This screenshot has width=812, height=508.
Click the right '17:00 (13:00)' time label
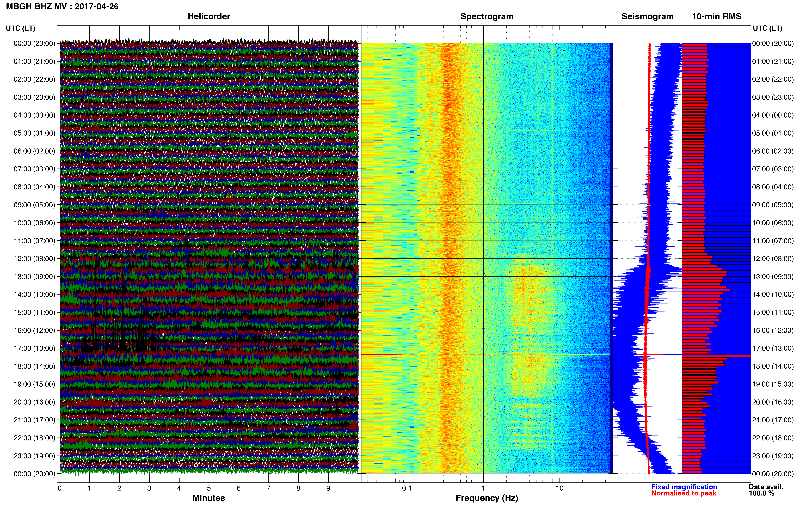773,348
